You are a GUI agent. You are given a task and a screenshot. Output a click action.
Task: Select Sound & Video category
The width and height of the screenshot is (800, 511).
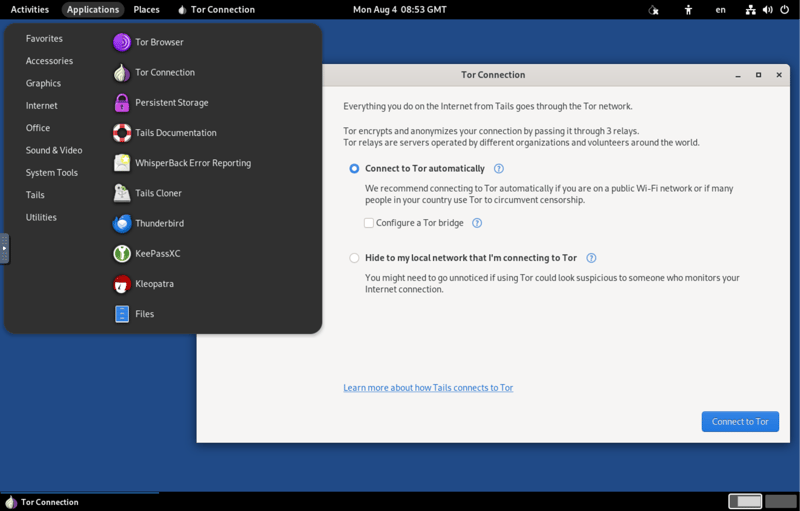(54, 150)
